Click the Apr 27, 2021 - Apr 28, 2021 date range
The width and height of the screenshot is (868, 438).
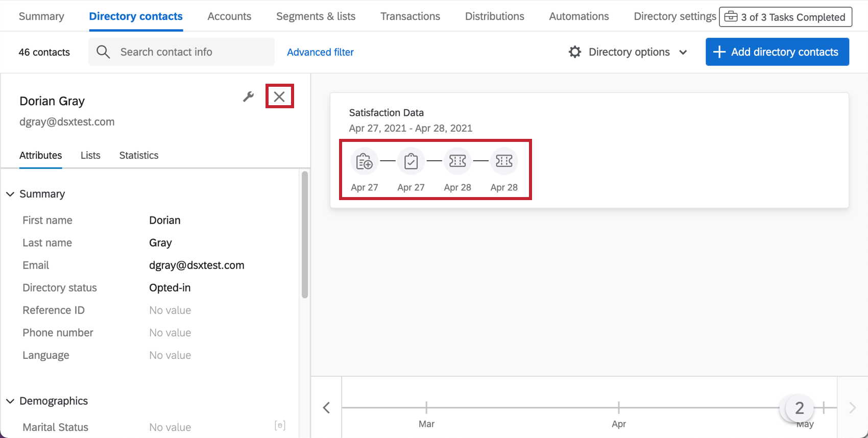coord(411,128)
